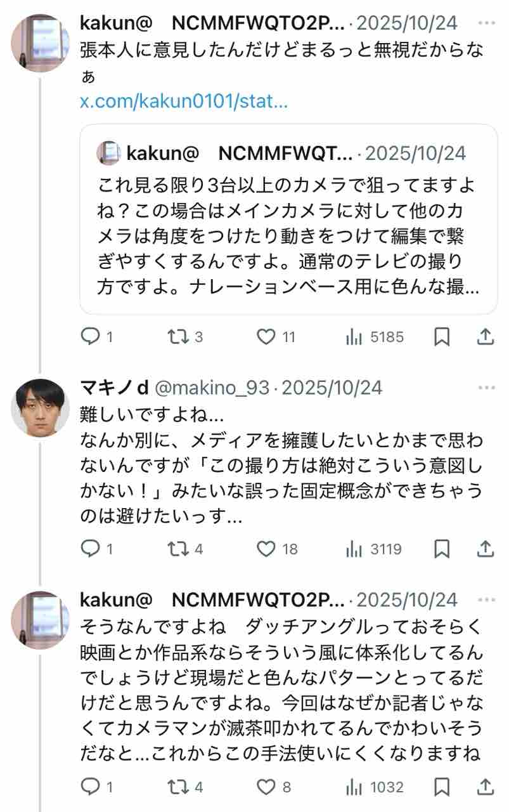The image size is (509, 812).
Task: Repost マキノd's tweet
Action: click(x=178, y=549)
